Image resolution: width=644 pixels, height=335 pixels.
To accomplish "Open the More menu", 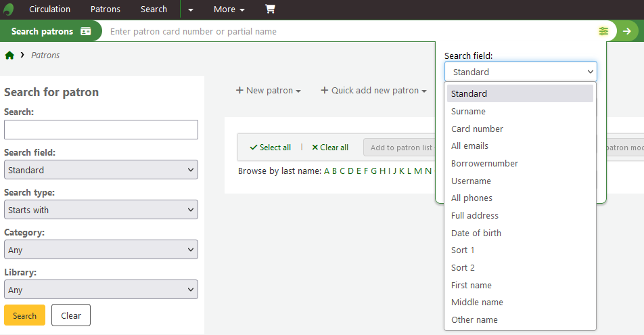I will [229, 9].
